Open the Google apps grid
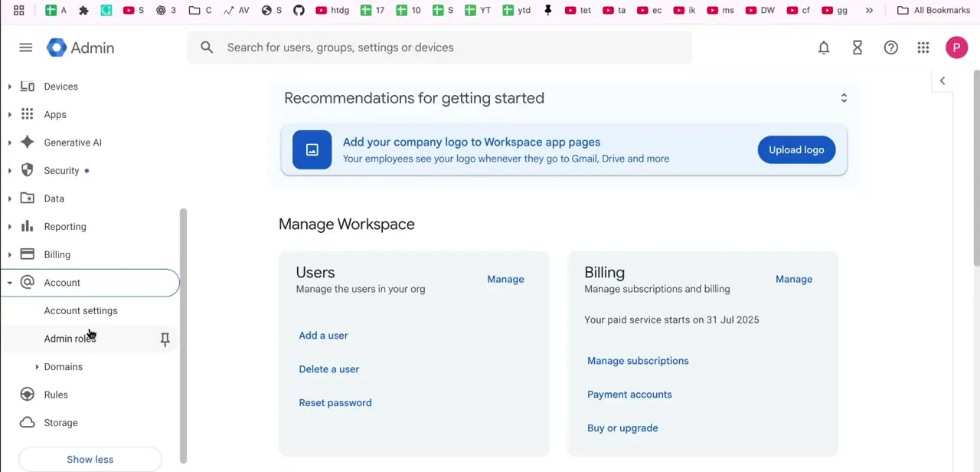Image resolution: width=980 pixels, height=472 pixels. [923, 48]
